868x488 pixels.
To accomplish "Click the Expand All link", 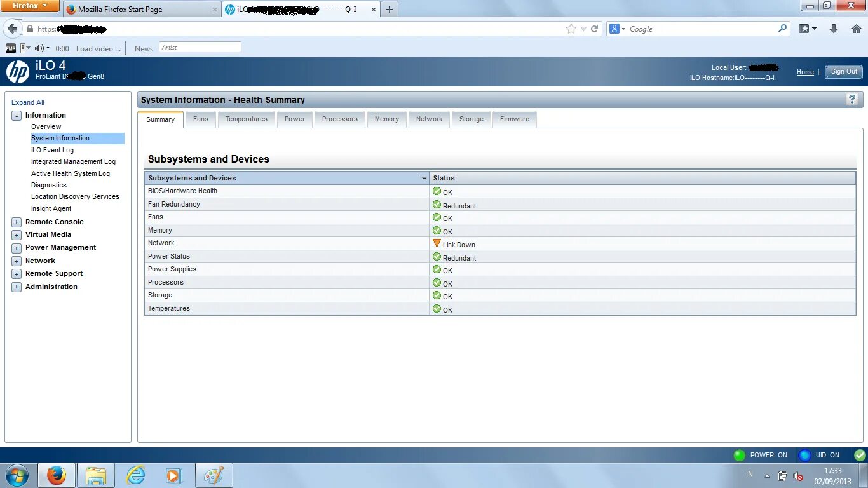I will (28, 102).
